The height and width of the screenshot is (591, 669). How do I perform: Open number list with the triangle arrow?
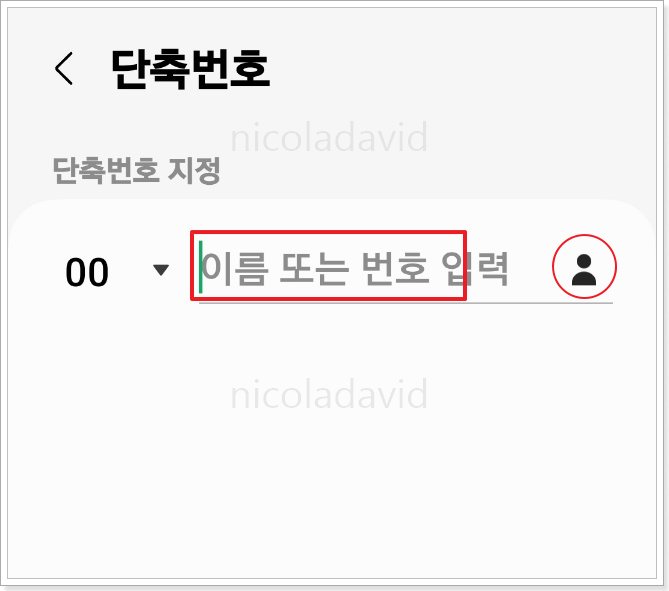pyautogui.click(x=161, y=270)
